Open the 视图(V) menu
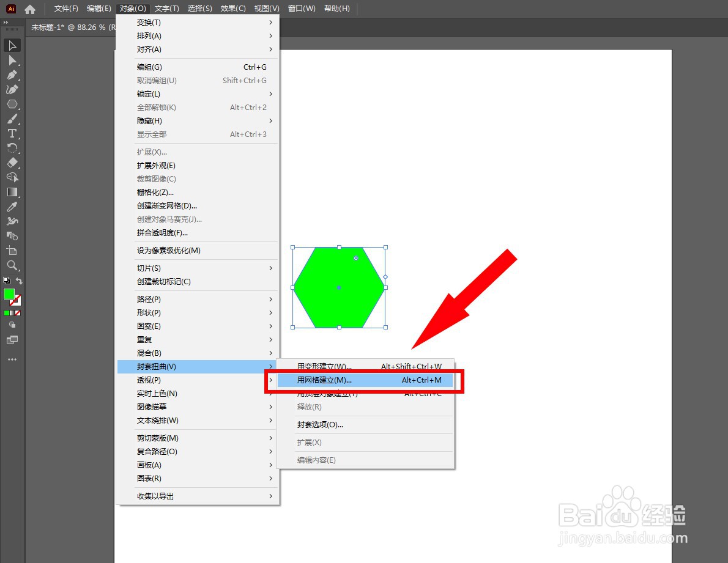Viewport: 728px width, 563px height. point(267,9)
